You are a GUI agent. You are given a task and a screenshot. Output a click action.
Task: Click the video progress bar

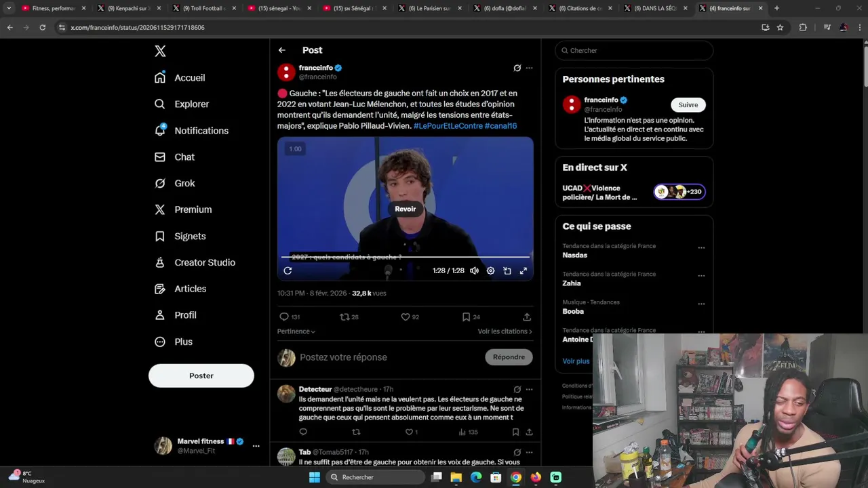point(405,257)
